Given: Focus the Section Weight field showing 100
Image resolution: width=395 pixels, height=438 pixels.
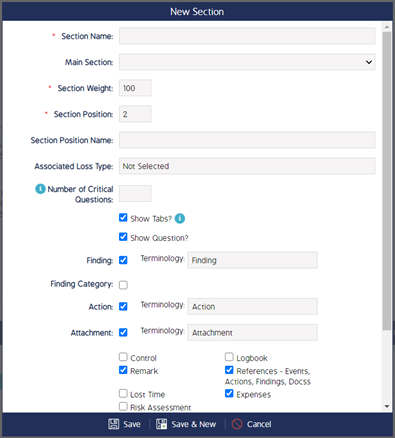Looking at the screenshot, I should point(135,88).
